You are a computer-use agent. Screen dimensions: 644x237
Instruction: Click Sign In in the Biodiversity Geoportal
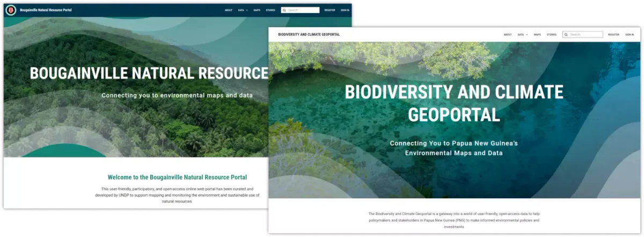click(629, 34)
